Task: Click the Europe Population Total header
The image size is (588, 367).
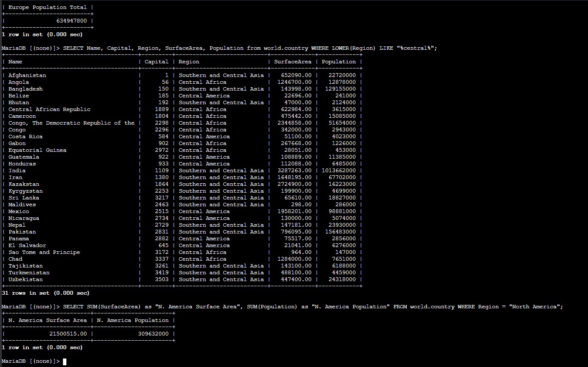Action: 47,7
